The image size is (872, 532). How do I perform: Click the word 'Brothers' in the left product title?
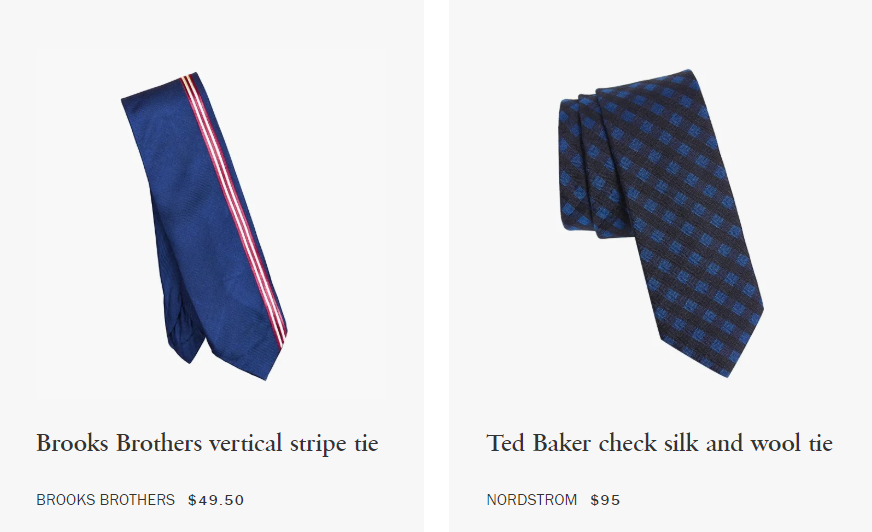coord(159,444)
